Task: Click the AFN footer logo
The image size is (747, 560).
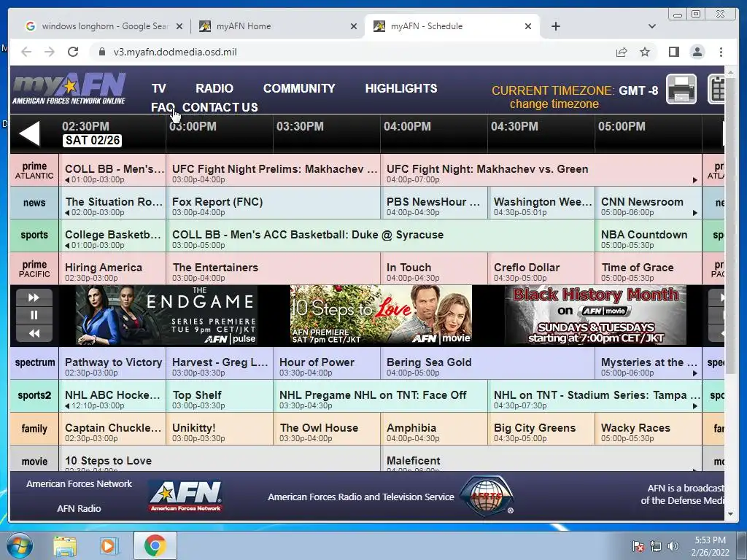Action: 185,495
